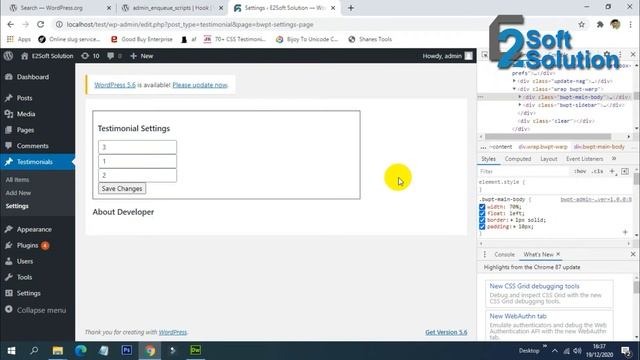Open Settings submenu under Testimonials

[17, 206]
